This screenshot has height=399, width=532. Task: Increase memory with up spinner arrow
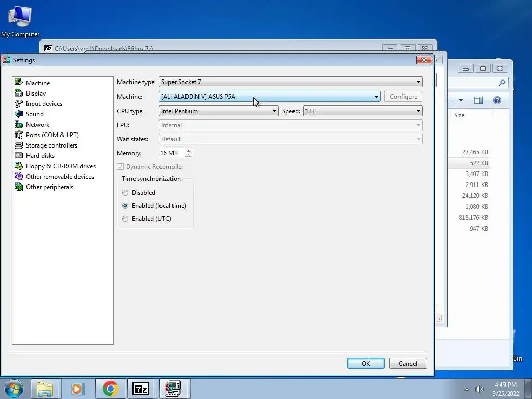188,151
